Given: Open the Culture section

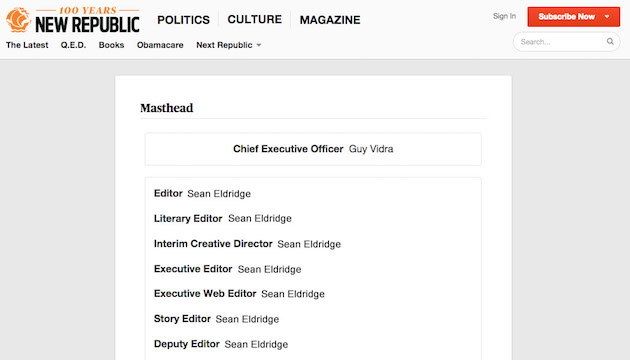Looking at the screenshot, I should [x=255, y=19].
